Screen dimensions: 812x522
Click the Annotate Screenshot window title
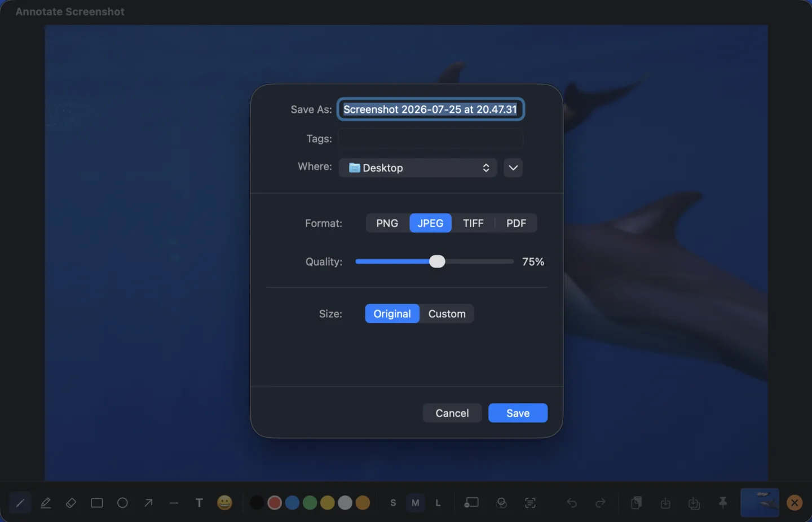pyautogui.click(x=70, y=11)
